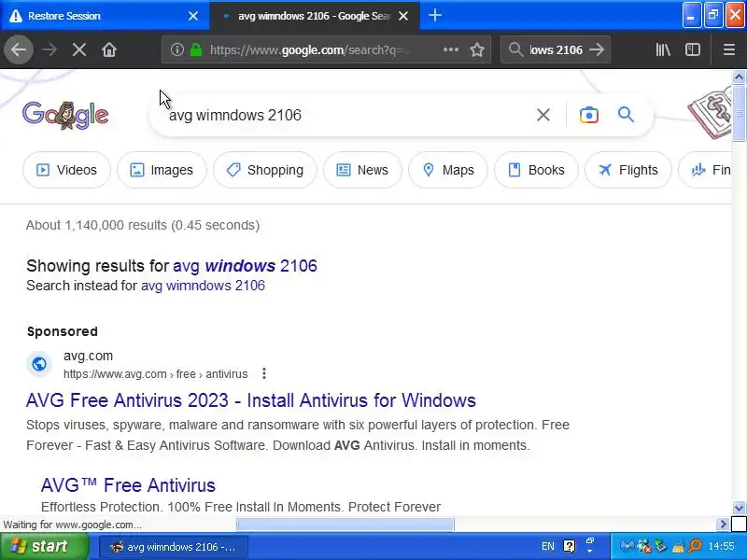Close the Restore Session tab

[x=193, y=16]
